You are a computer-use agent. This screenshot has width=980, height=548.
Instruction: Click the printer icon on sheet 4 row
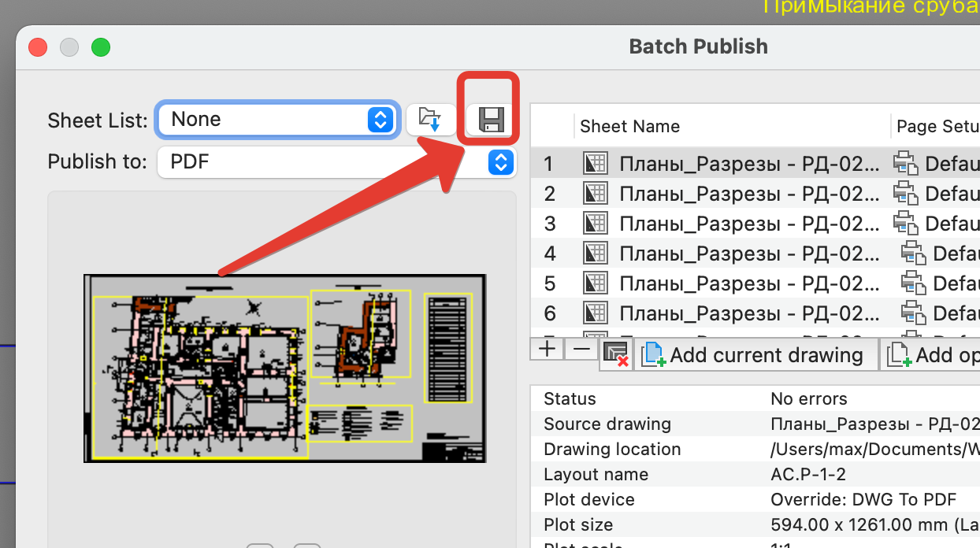click(912, 253)
